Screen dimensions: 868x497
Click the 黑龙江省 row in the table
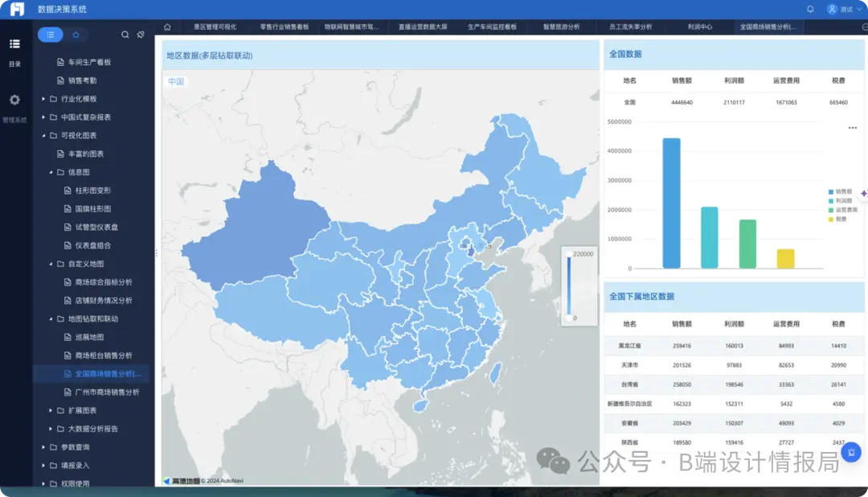[x=629, y=345]
